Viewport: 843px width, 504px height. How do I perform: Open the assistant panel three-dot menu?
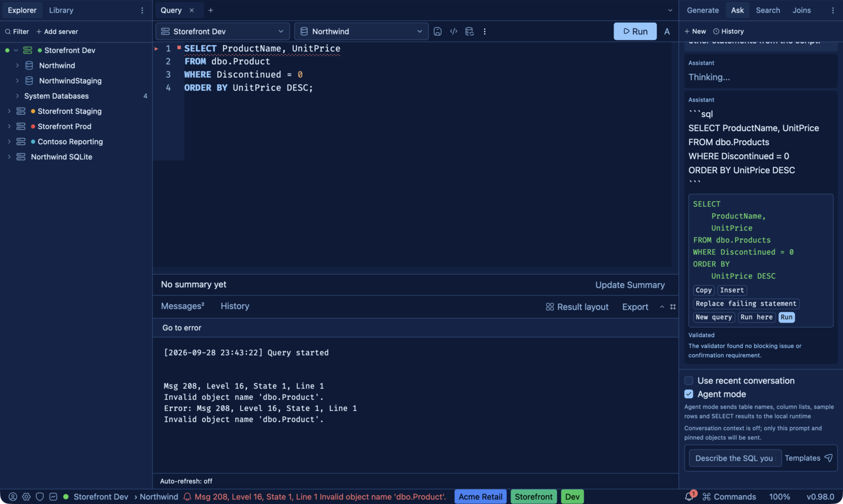[833, 11]
